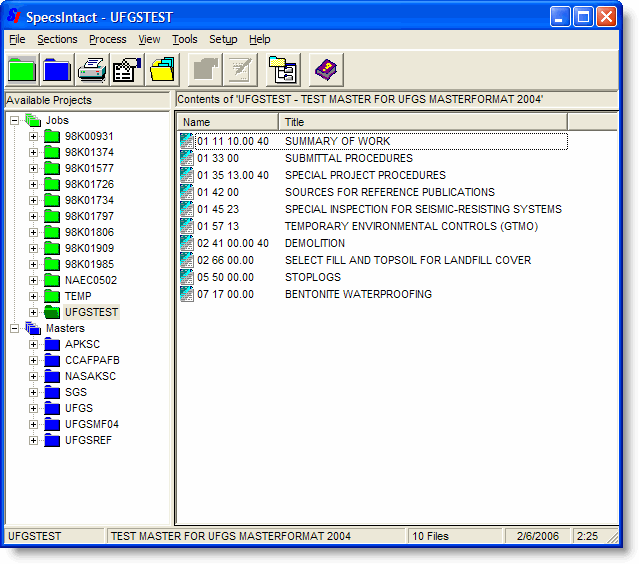Screen dimensions: 639x564
Task: Open the Tools menu
Action: [184, 39]
